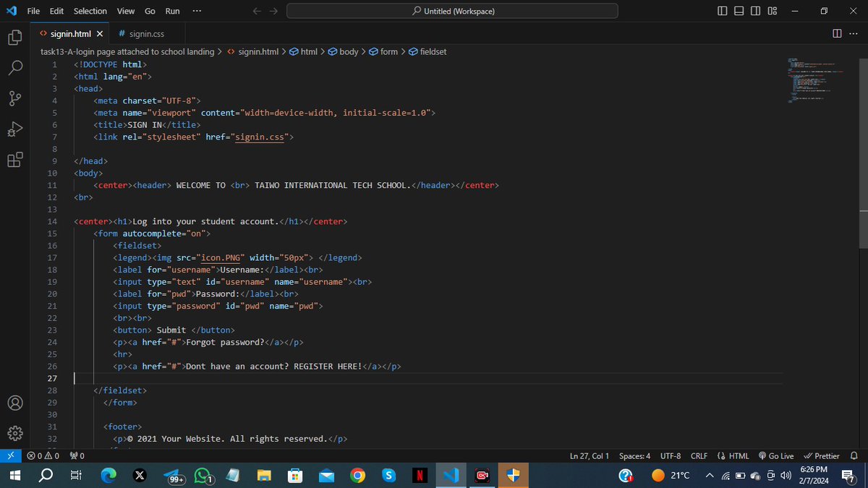The width and height of the screenshot is (868, 488).
Task: Go back with the navigation arrow
Action: (x=258, y=11)
